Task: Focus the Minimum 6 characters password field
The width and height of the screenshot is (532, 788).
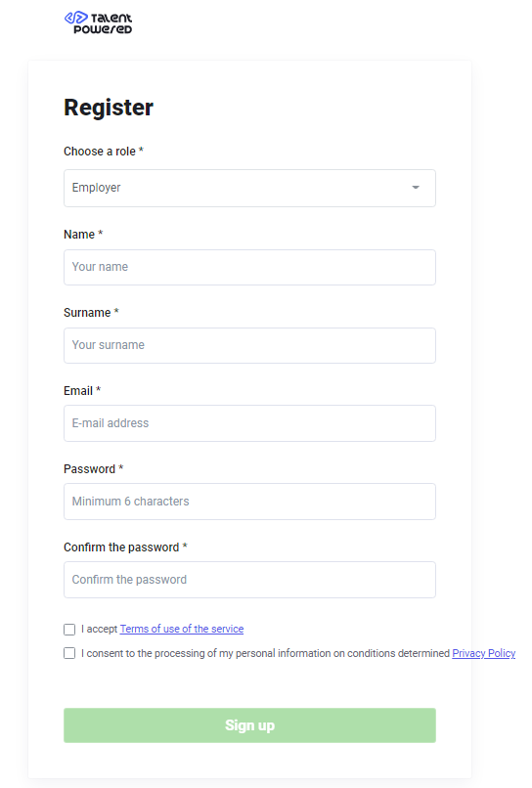Action: (249, 502)
